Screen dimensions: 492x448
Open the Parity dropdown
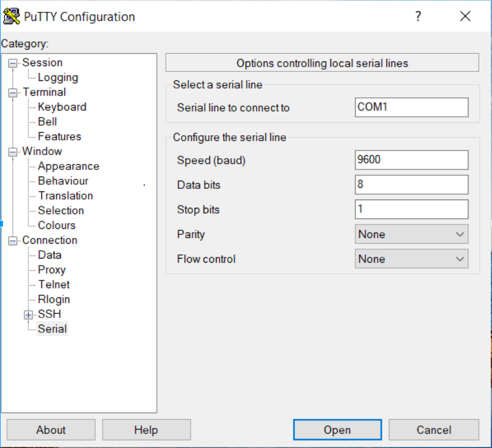click(411, 234)
